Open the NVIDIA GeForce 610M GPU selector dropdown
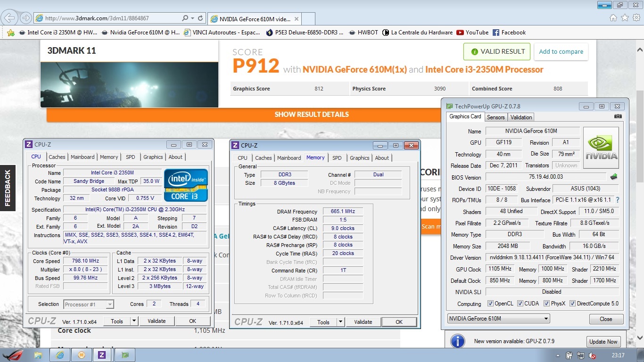 (x=498, y=319)
